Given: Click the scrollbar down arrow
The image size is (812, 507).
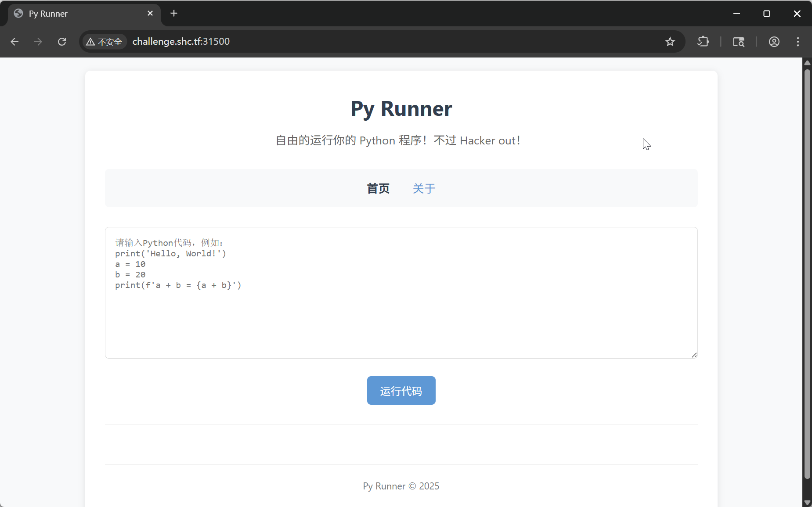Looking at the screenshot, I should click(807, 502).
